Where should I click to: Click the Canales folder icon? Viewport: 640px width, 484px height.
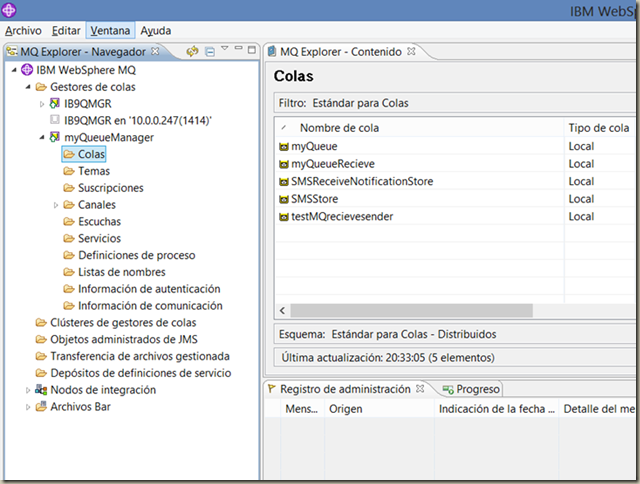(69, 204)
